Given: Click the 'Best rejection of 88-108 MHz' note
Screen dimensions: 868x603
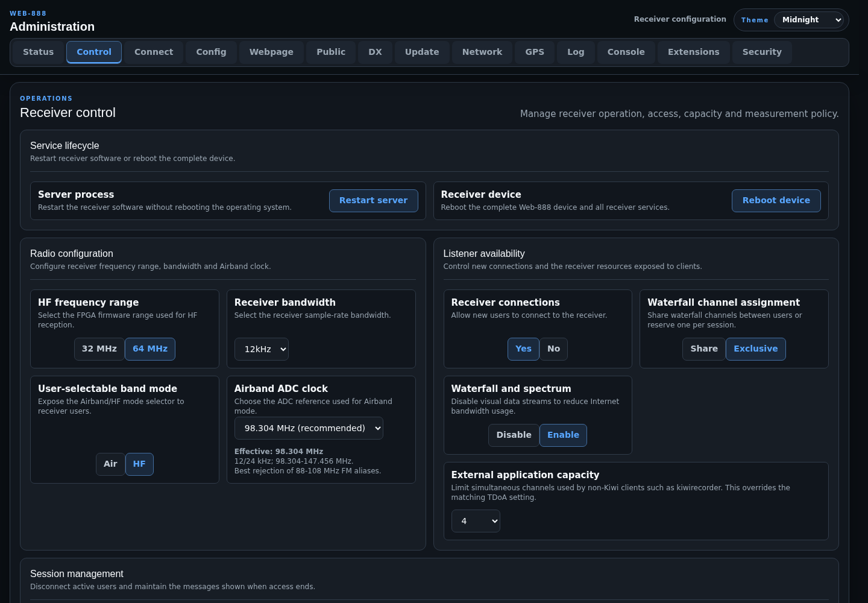Looking at the screenshot, I should click(x=307, y=471).
